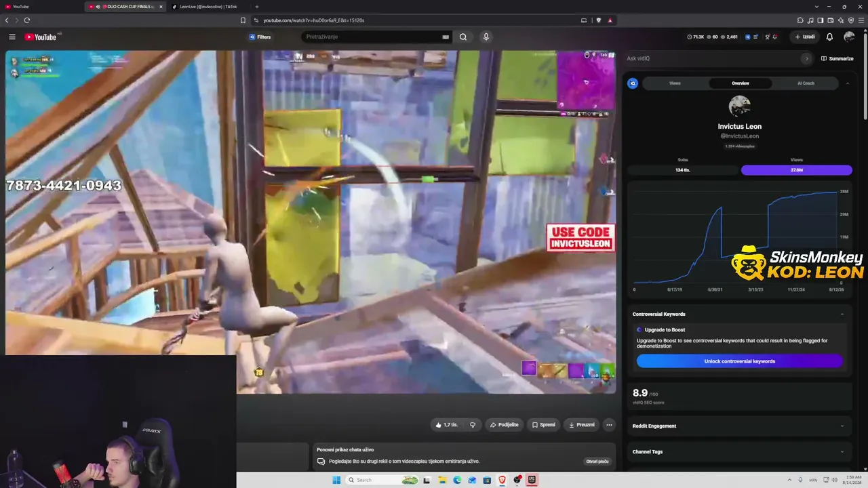
Task: Open the vidIQ stats icon in YouTube header
Action: click(748, 37)
